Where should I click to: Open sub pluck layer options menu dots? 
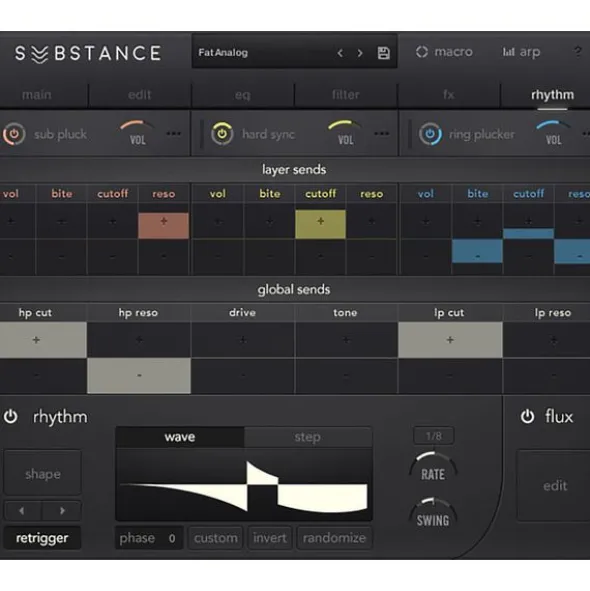point(173,133)
